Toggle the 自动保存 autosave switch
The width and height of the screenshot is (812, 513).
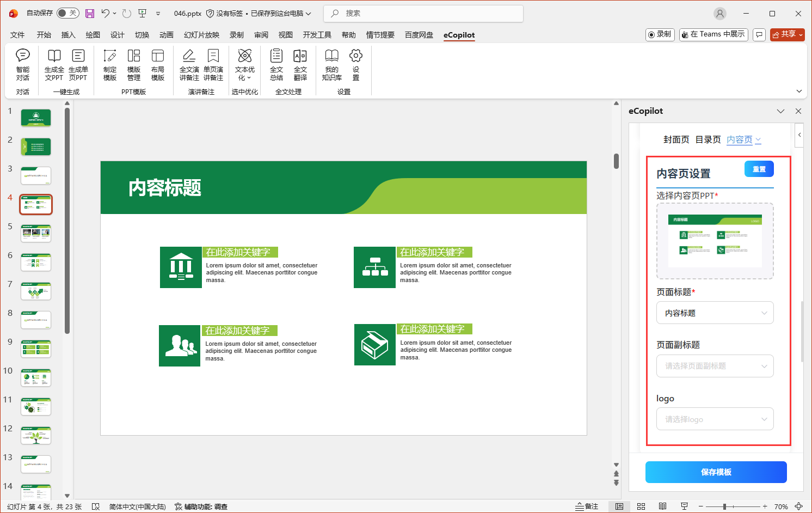pyautogui.click(x=68, y=13)
